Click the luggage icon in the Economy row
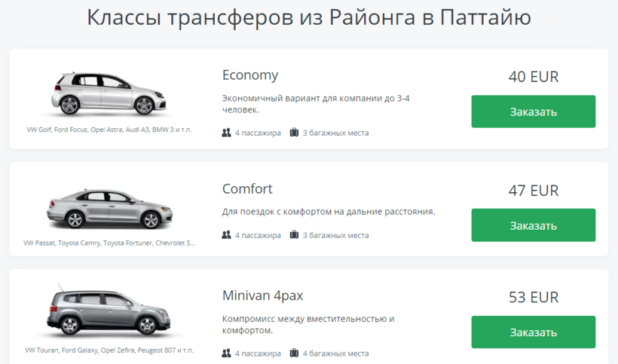Viewport: 618px width, 364px height. (295, 133)
